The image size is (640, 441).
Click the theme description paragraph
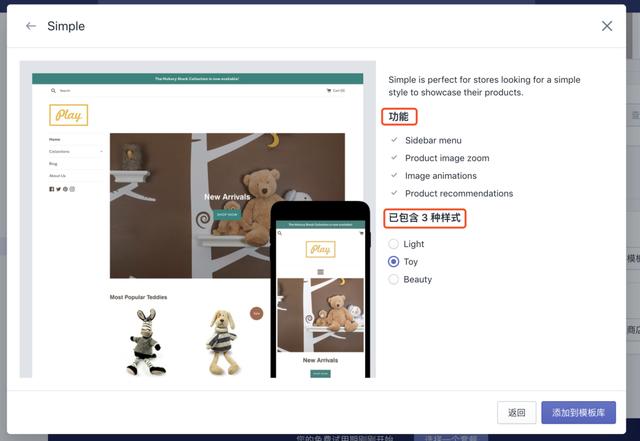[484, 86]
